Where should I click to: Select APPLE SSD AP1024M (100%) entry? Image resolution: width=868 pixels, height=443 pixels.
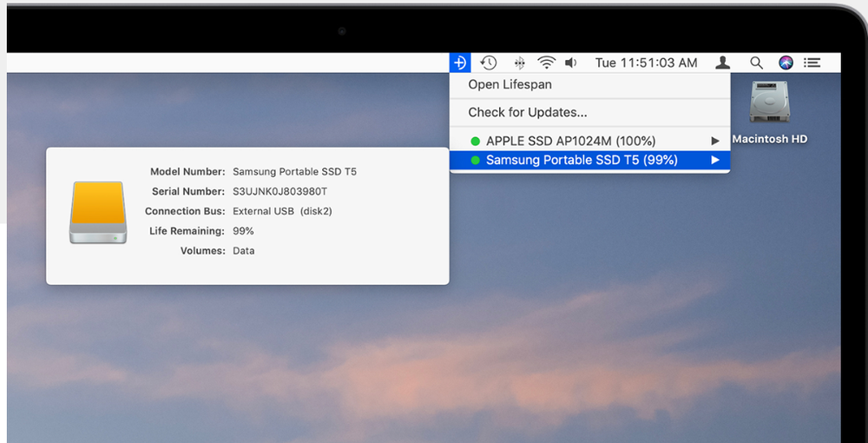tap(589, 142)
